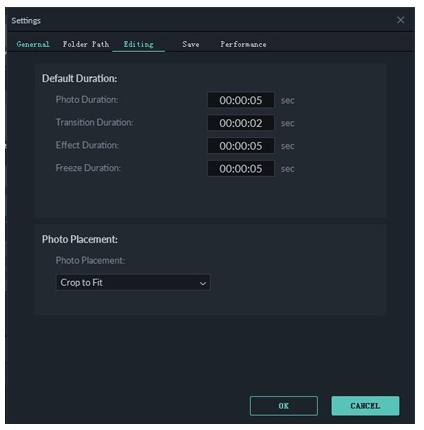Click the Transition Duration label text

[94, 122]
